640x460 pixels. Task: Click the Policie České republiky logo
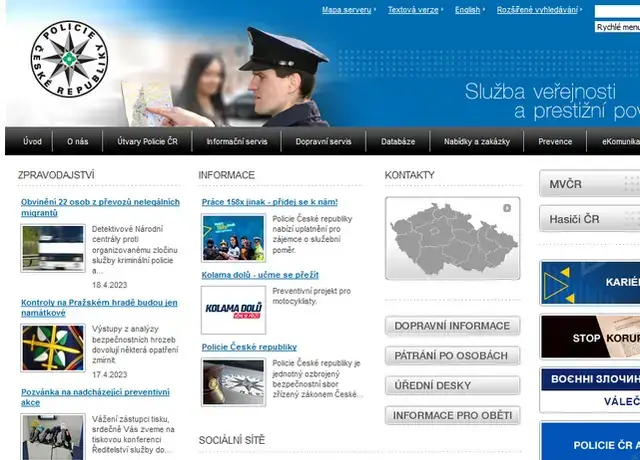coord(69,59)
